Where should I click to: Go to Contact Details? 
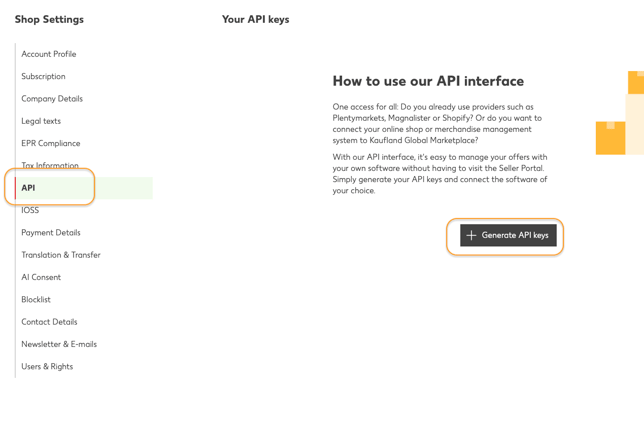(x=49, y=322)
